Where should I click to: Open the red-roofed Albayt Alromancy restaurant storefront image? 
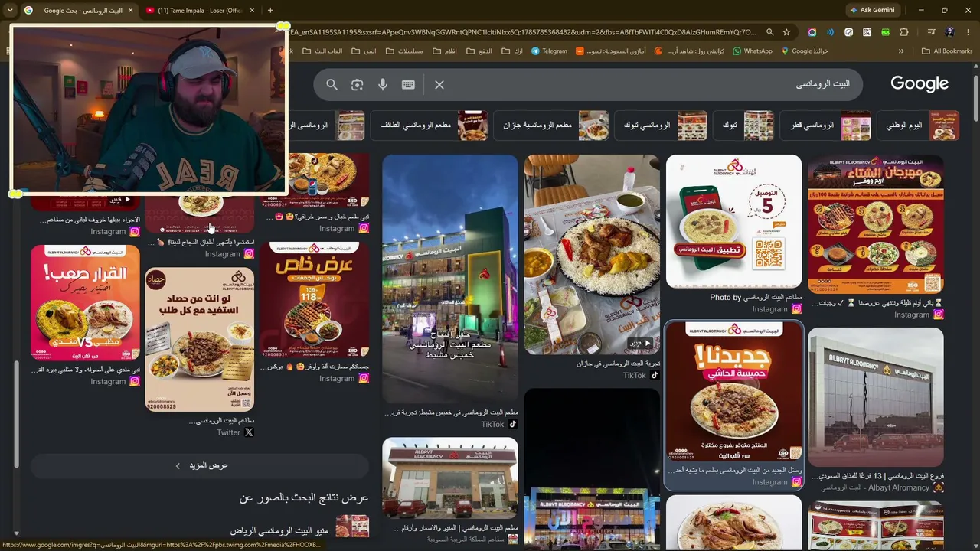tap(450, 478)
